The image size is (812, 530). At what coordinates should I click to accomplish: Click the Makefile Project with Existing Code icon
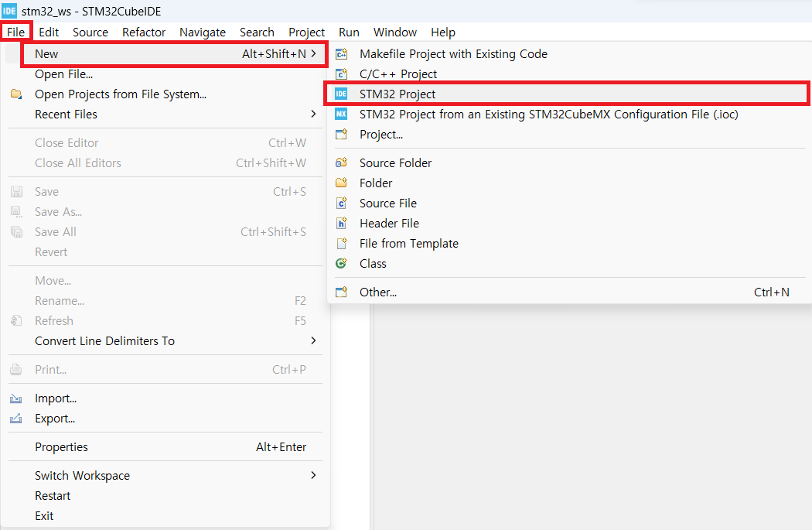(341, 54)
